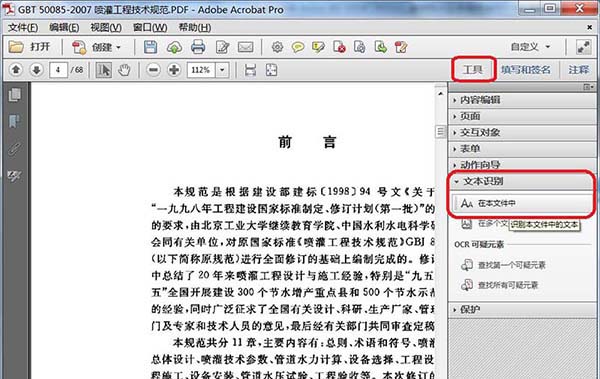This screenshot has height=379, width=600.
Task: Open settings via the gear icon
Action: [x=277, y=47]
